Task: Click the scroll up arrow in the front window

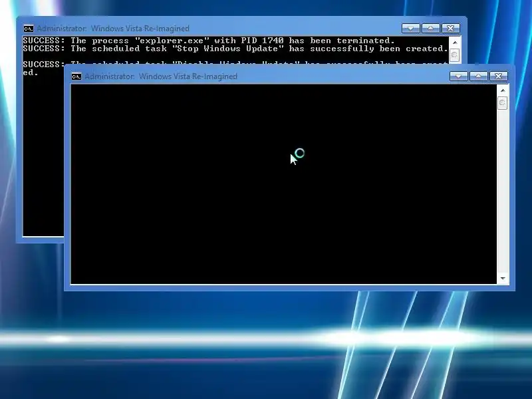Action: 503,90
